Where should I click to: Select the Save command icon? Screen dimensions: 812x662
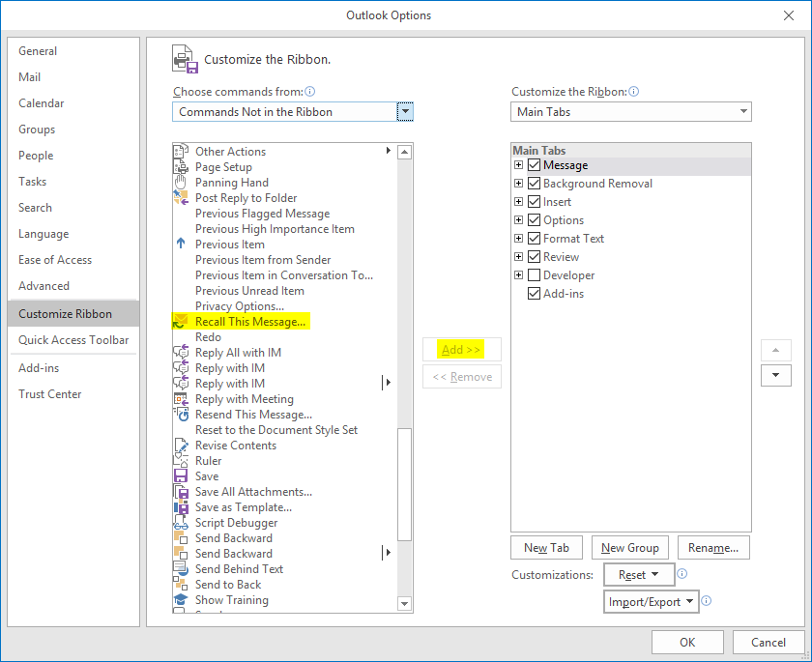click(181, 476)
